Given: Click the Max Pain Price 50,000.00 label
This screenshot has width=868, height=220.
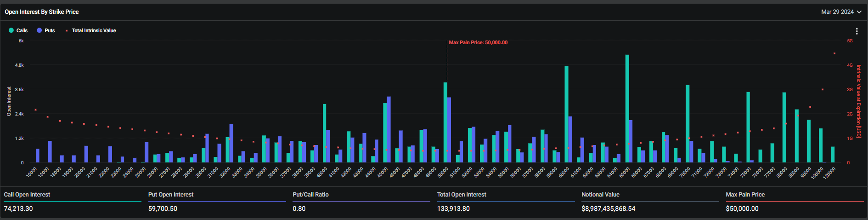Looking at the screenshot, I should point(478,42).
